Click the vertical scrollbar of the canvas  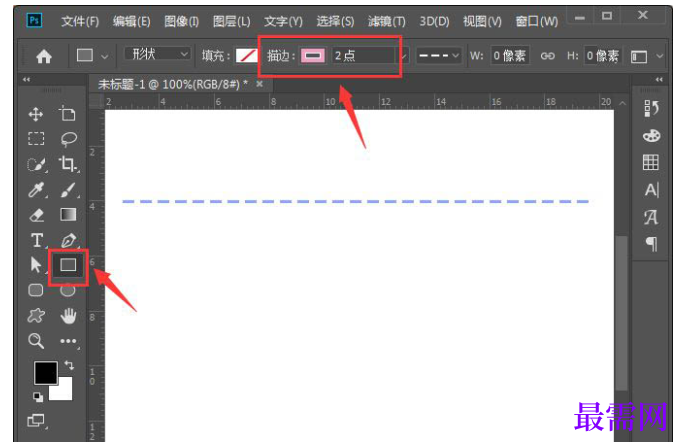coord(621,313)
